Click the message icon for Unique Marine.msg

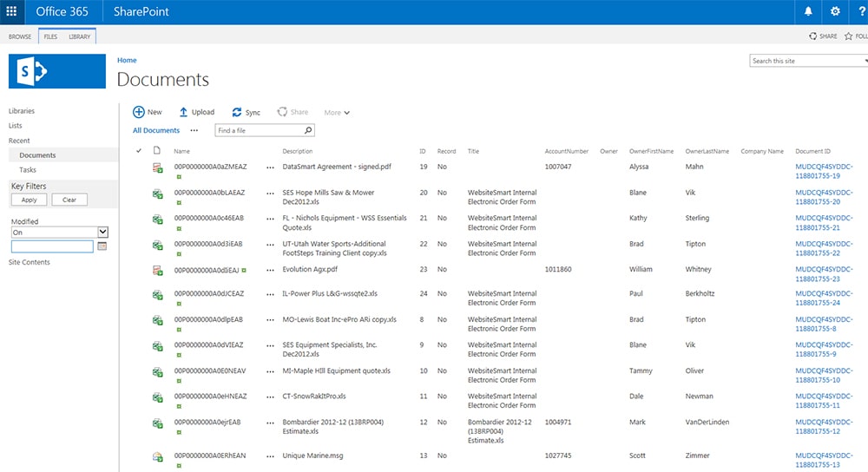coord(158,457)
